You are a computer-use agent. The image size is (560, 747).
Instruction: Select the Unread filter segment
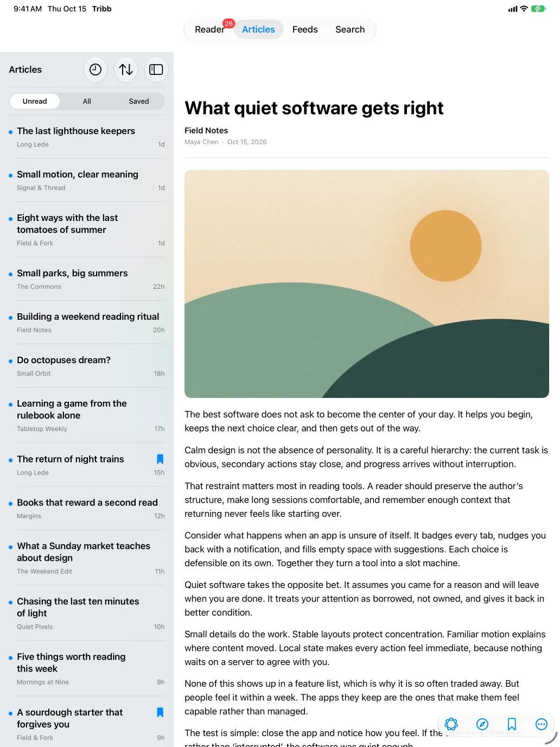(35, 102)
